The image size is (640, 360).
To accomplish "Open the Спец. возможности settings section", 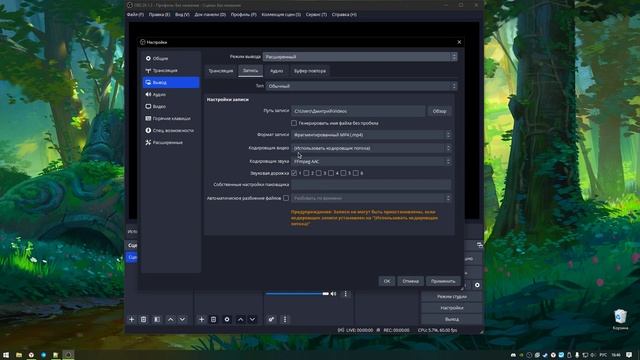I will click(x=171, y=131).
